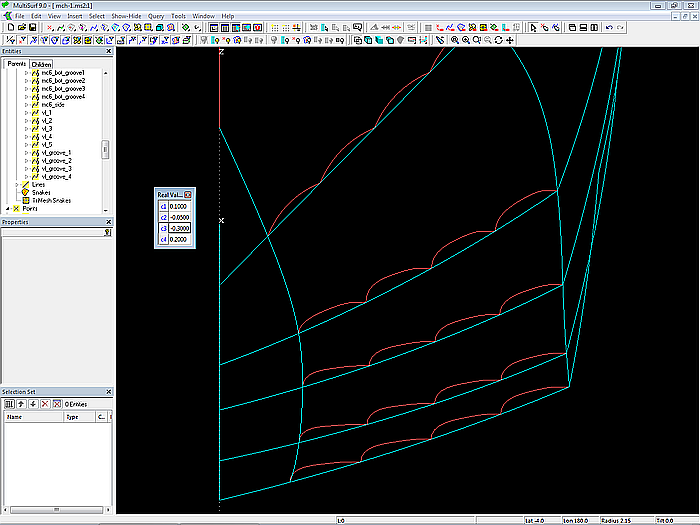Open the Show-Hide menu
The height and width of the screenshot is (525, 700).
coord(126,17)
